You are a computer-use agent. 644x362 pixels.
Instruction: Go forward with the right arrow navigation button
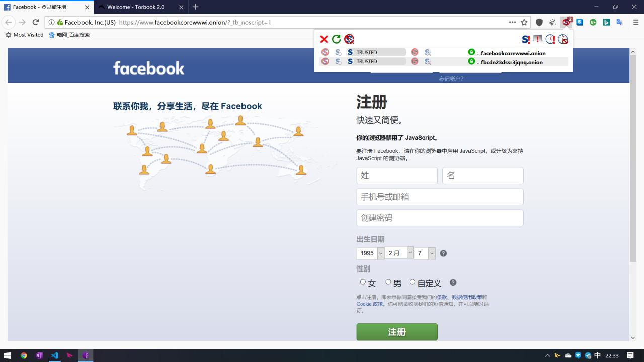[22, 22]
